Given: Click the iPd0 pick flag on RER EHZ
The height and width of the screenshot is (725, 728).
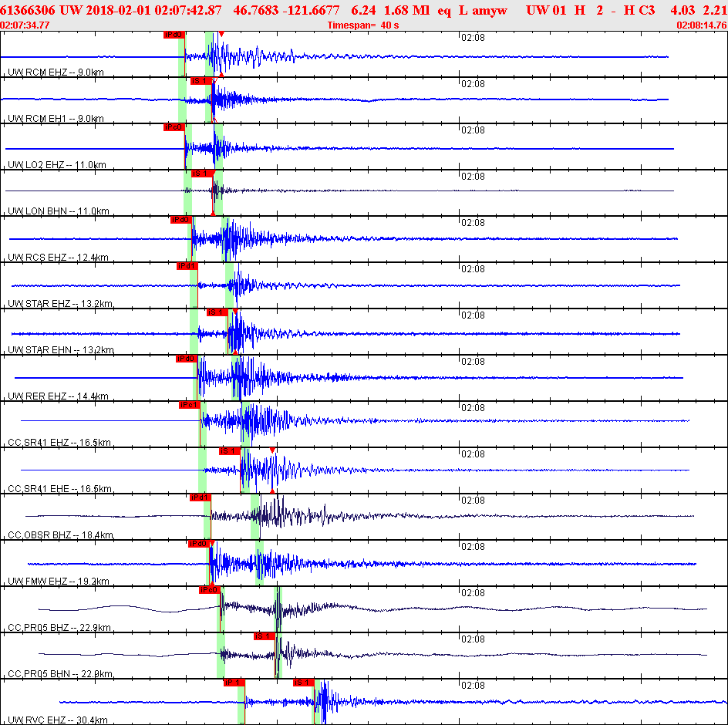Looking at the screenshot, I should click(x=187, y=359).
